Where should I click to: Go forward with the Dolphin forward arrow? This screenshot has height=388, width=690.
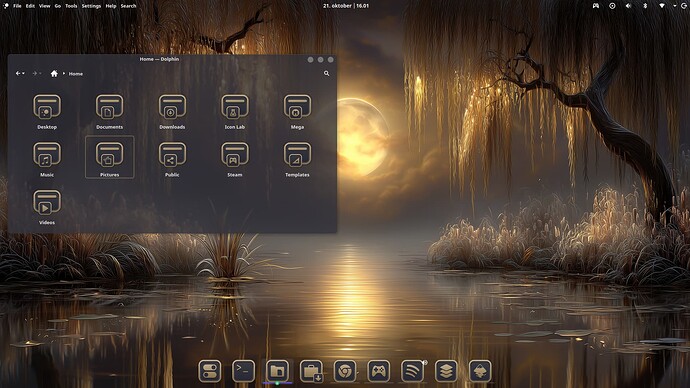point(35,73)
